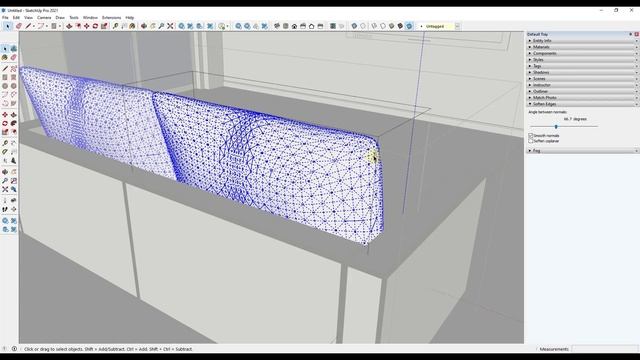Select the Walk footprints tool in left toolbar

point(5,209)
